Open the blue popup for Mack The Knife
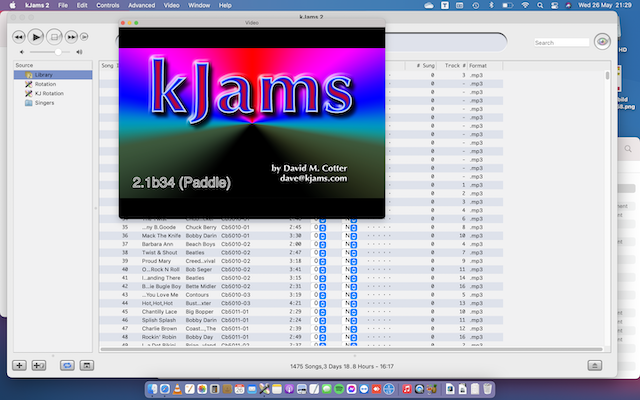Image resolution: width=640 pixels, height=400 pixels. (322, 235)
